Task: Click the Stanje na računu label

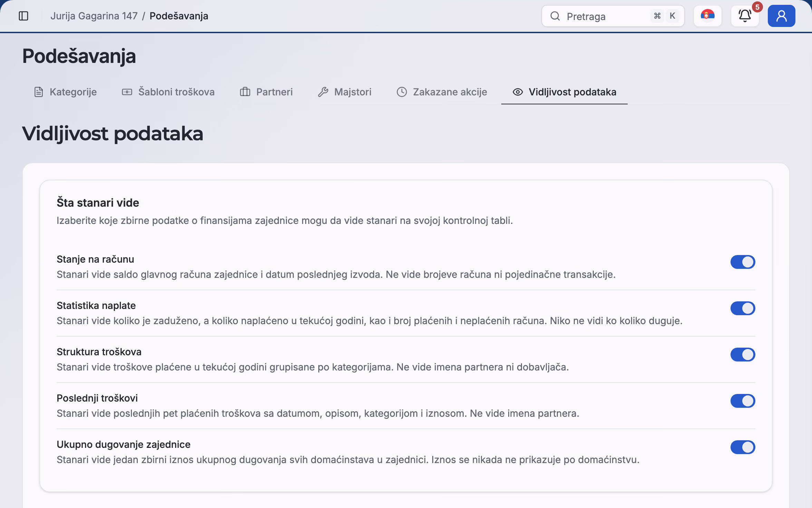Action: 95,259
